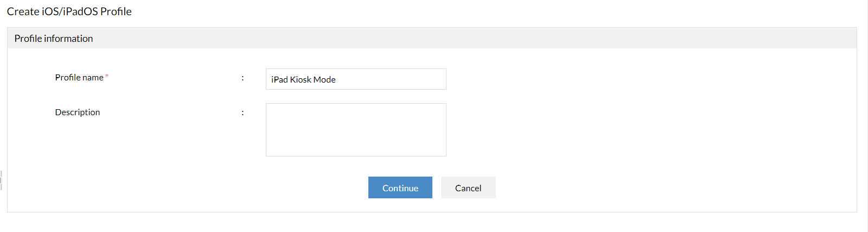Image resolution: width=868 pixels, height=232 pixels.
Task: Click the left-edge panel splitter handle
Action: pos(2,180)
